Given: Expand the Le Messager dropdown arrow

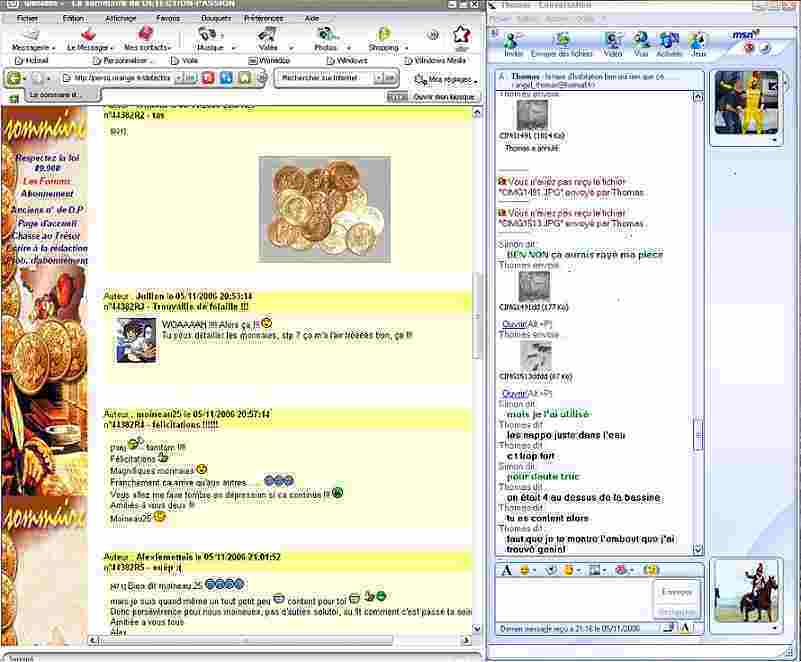Looking at the screenshot, I should 111,48.
